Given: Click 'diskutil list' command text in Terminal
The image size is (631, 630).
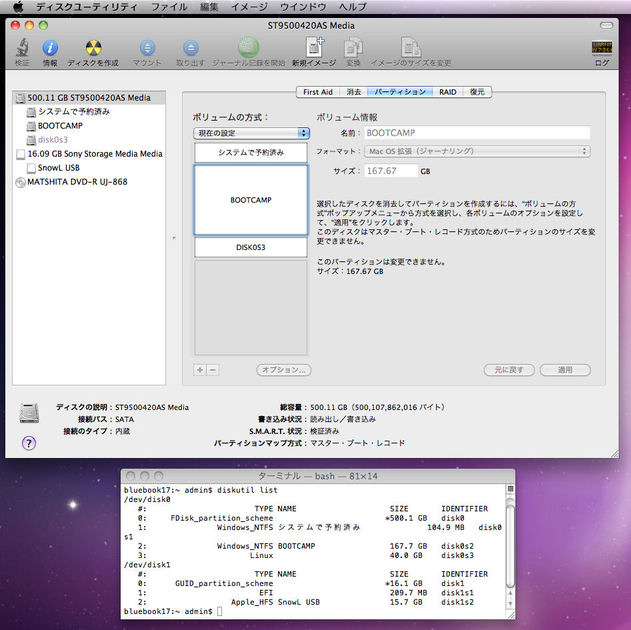Looking at the screenshot, I should [247, 490].
